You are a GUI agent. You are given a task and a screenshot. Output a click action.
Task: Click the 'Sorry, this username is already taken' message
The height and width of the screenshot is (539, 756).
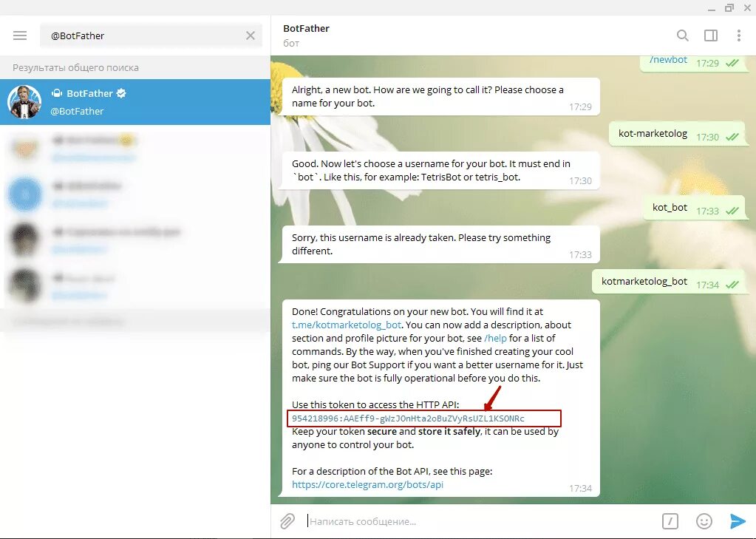[440, 244]
